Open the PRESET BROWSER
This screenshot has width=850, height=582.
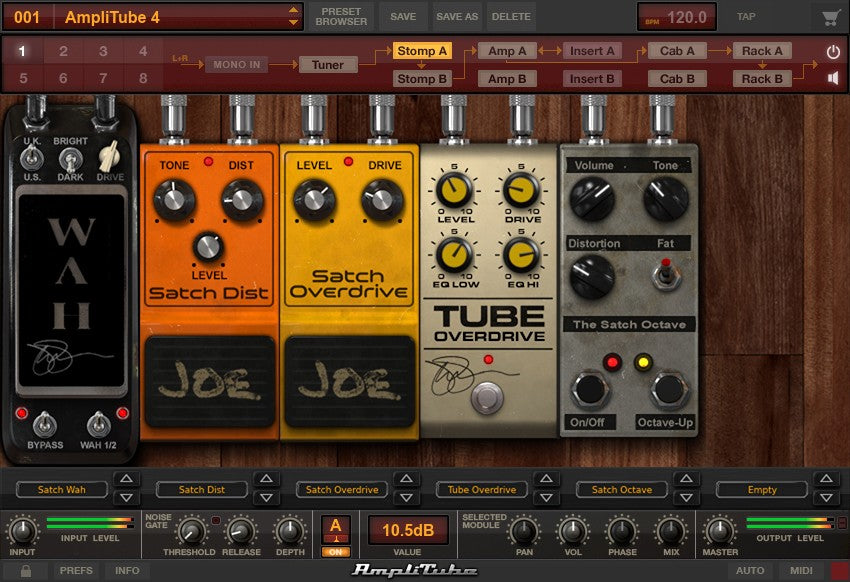click(342, 17)
